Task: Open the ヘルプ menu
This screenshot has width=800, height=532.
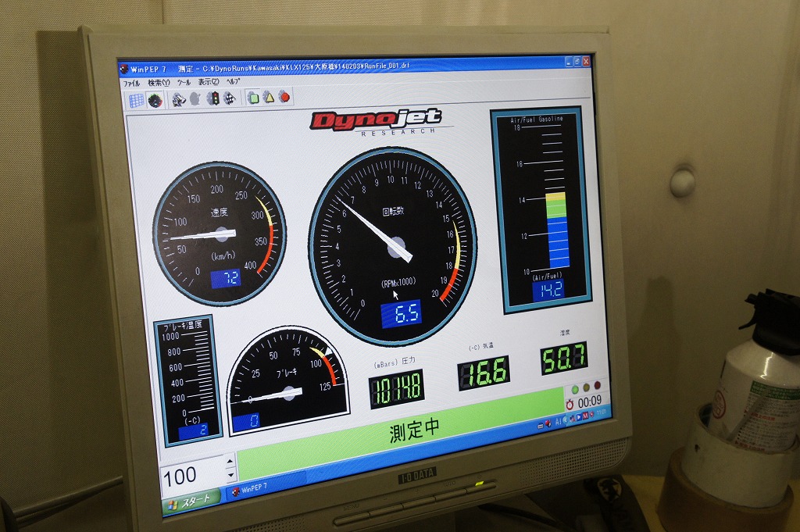Action: pyautogui.click(x=233, y=81)
